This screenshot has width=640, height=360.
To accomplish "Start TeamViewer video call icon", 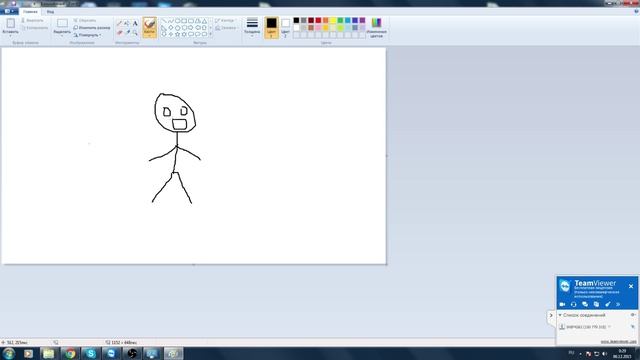I will 562,304.
